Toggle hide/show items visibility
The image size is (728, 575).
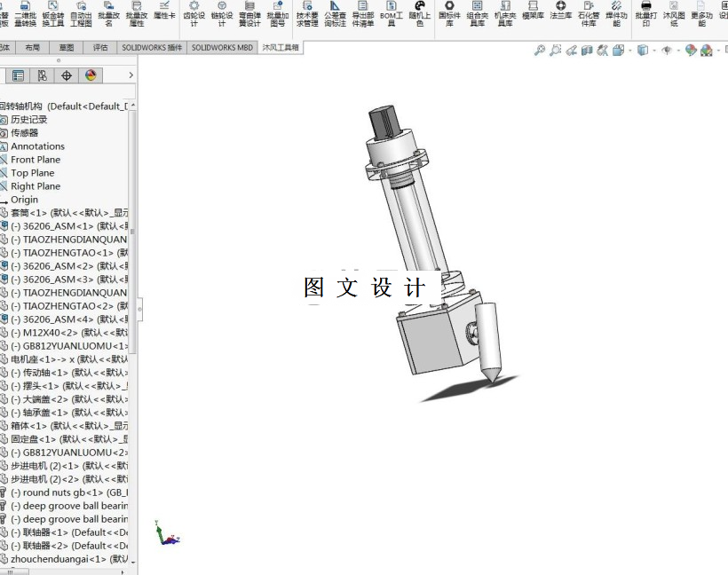667,51
